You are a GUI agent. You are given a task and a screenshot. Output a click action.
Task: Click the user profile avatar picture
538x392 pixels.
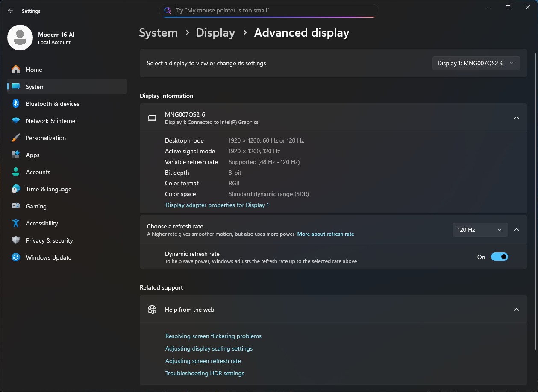pyautogui.click(x=20, y=38)
